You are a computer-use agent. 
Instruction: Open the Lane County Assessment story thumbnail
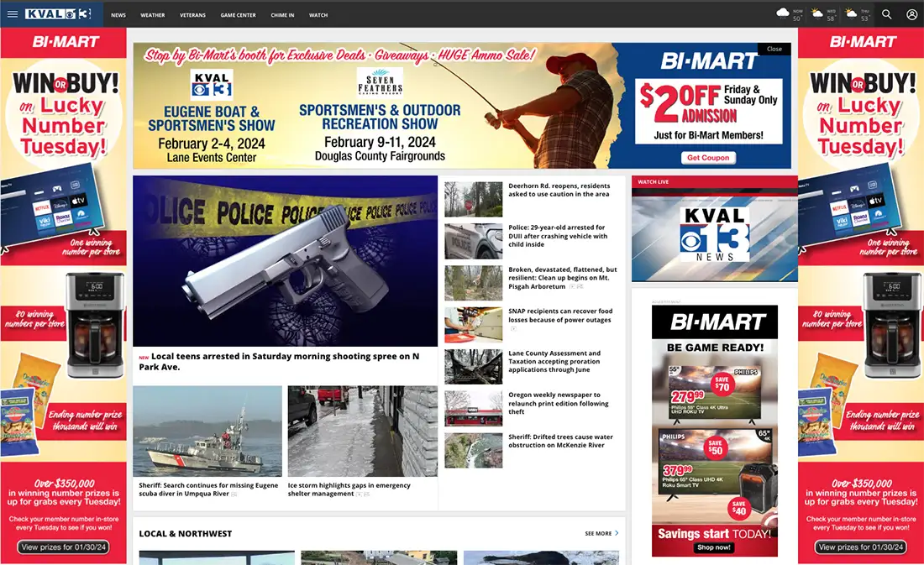pyautogui.click(x=473, y=367)
